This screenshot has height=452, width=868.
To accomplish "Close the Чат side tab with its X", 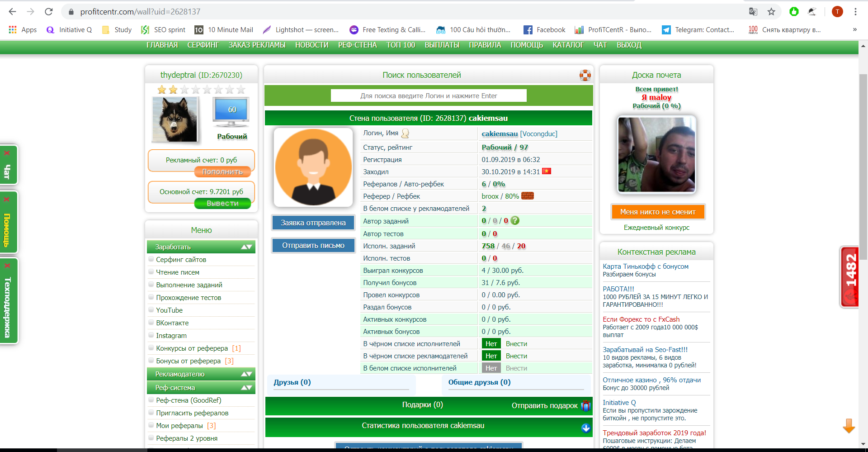I will click(7, 153).
